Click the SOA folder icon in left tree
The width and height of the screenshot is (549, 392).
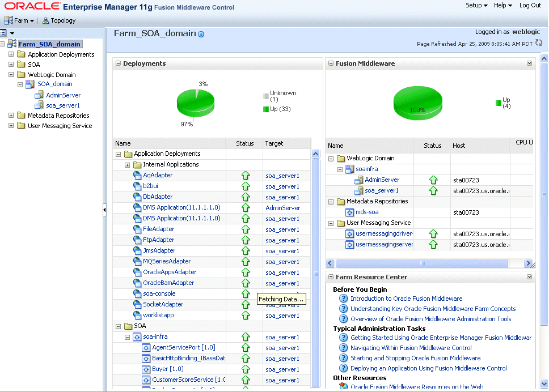pos(22,65)
